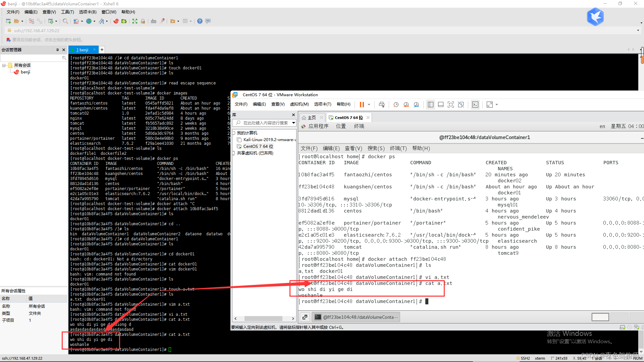Click VMware send Ctrl+Alt+Del icon
This screenshot has height=362, width=644.
click(x=382, y=105)
